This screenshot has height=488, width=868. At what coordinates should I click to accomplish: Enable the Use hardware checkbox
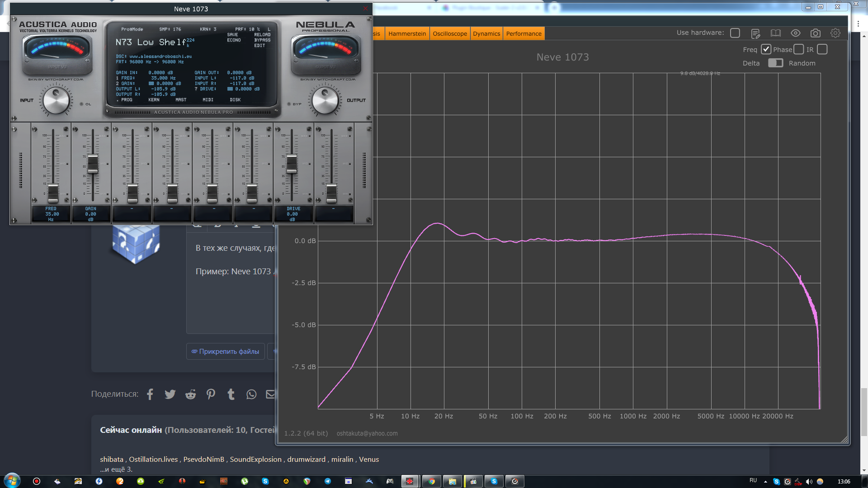point(735,33)
